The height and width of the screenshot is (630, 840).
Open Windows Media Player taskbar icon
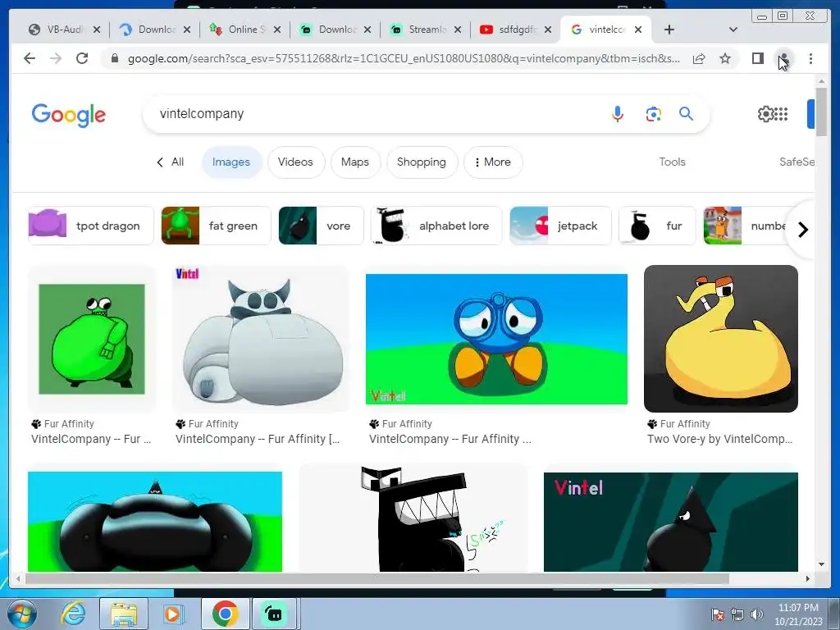pos(174,614)
